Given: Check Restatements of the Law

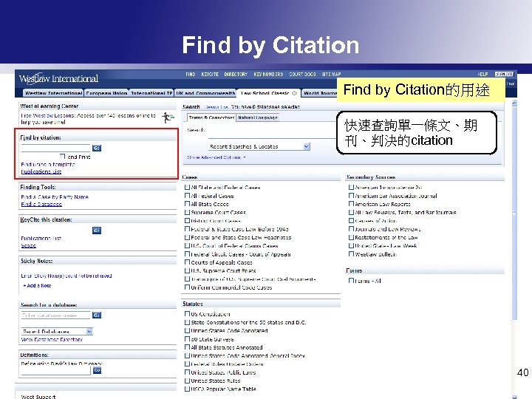Looking at the screenshot, I should (351, 237).
